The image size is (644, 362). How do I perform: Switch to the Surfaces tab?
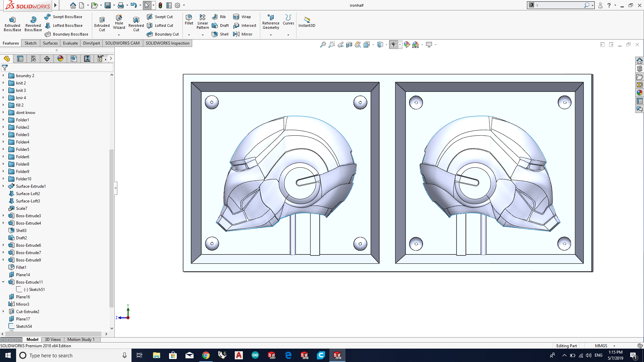point(50,43)
